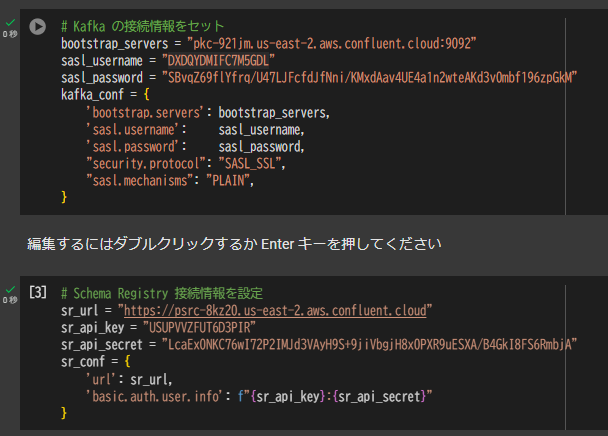Click the closing brace of kafka_conf

pyautogui.click(x=64, y=197)
